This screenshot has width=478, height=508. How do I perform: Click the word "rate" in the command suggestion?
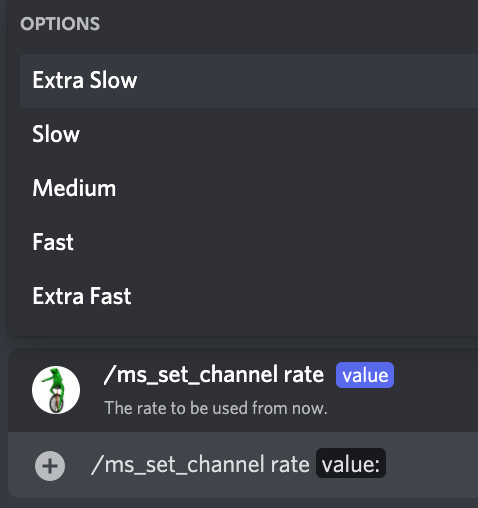click(x=304, y=375)
